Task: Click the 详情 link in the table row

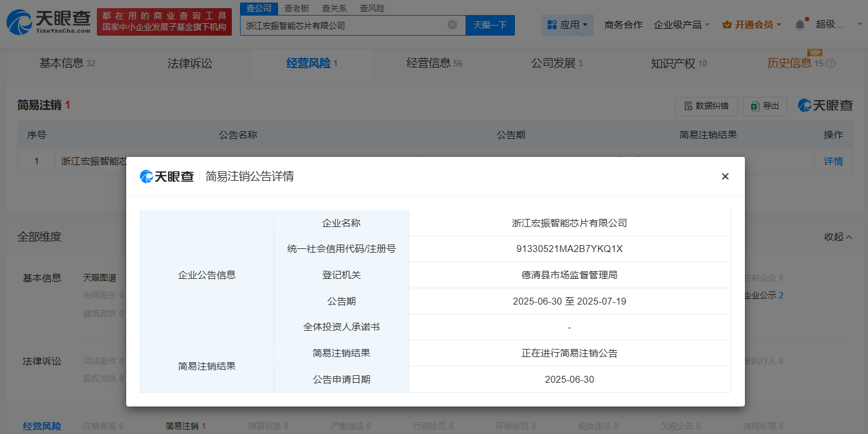Action: (x=833, y=161)
